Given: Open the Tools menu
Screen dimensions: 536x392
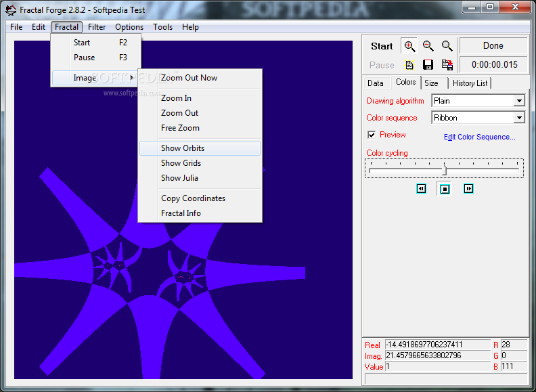Looking at the screenshot, I should pyautogui.click(x=162, y=27).
